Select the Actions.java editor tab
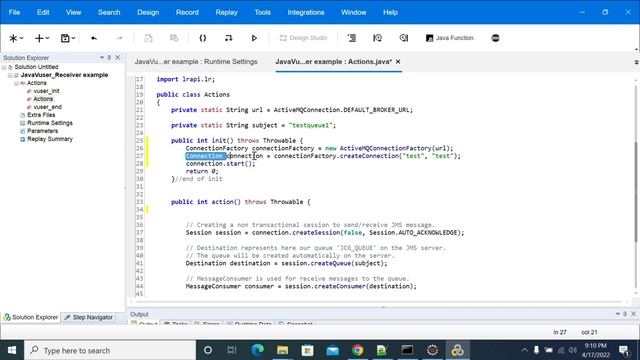 (x=333, y=62)
